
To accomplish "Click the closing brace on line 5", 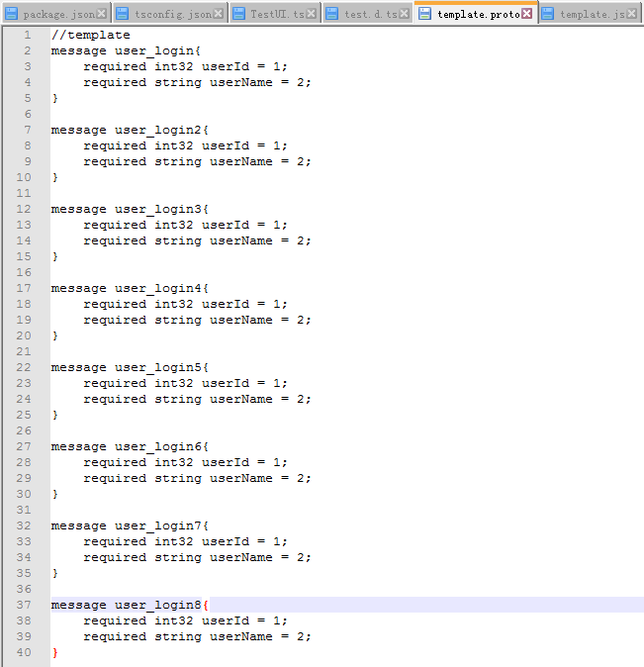I will (x=54, y=98).
